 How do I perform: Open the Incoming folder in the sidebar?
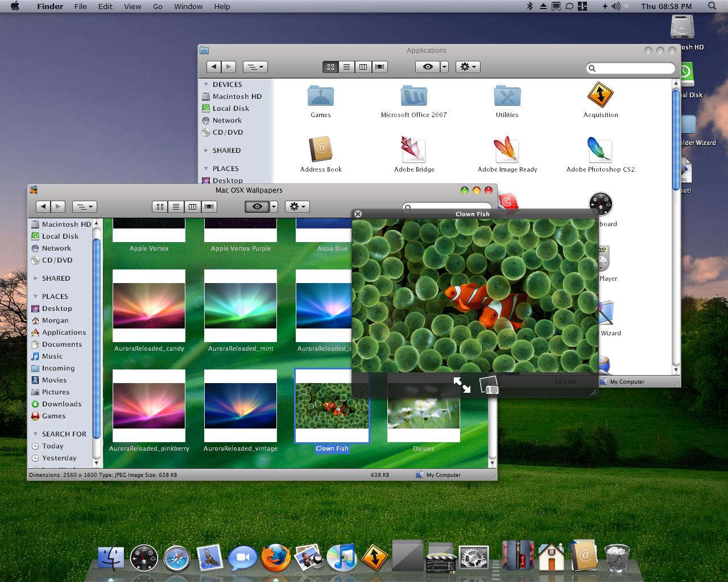click(x=58, y=368)
